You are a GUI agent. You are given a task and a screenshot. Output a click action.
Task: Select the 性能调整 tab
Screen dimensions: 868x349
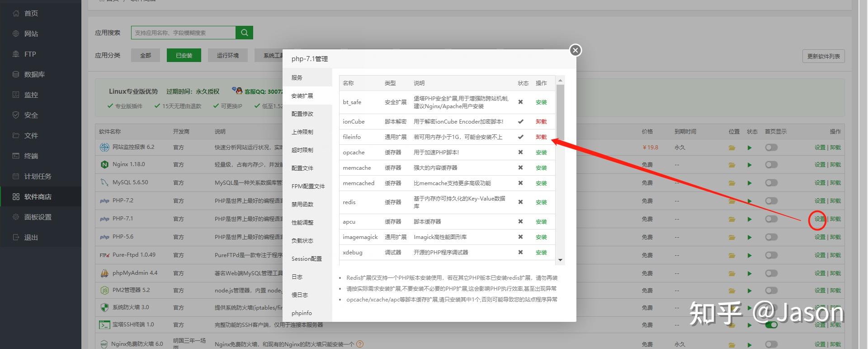pos(307,222)
